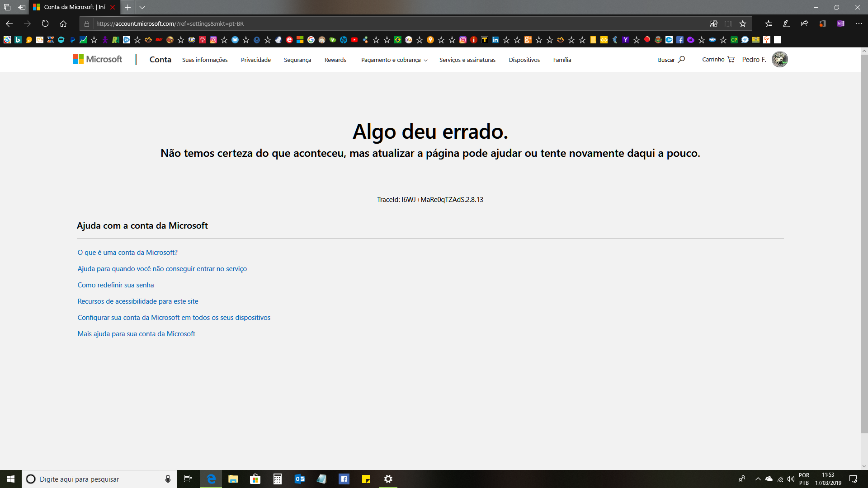Open the Conta section

point(160,60)
